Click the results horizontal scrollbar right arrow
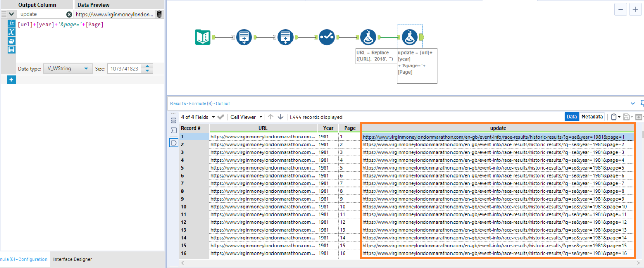 pos(638,263)
